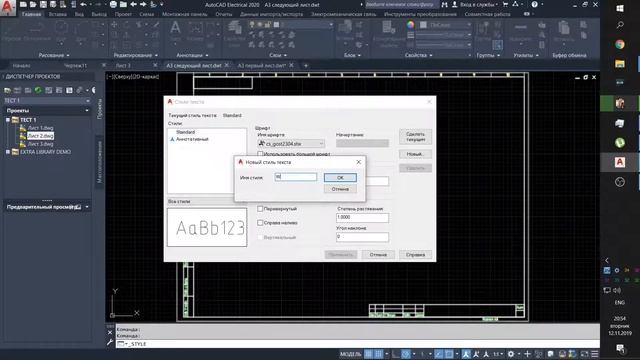This screenshot has width=640, height=360.
Task: Click the Сделать текущим button
Action: click(415, 137)
